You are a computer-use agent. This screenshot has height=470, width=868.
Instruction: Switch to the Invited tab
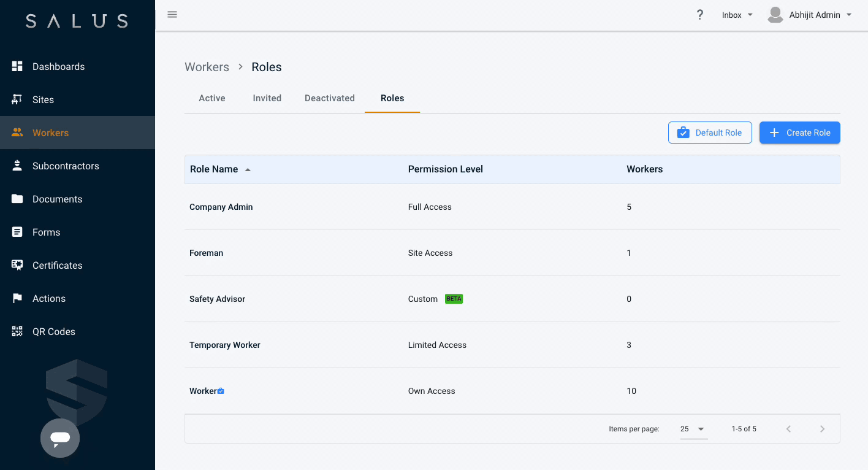pyautogui.click(x=267, y=98)
